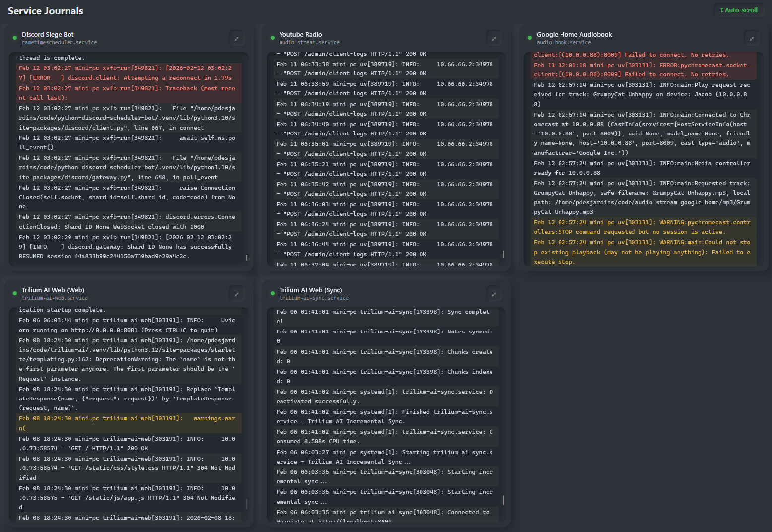This screenshot has height=532, width=772.
Task: Click the audio-book.service unit label
Action: pyautogui.click(x=563, y=43)
